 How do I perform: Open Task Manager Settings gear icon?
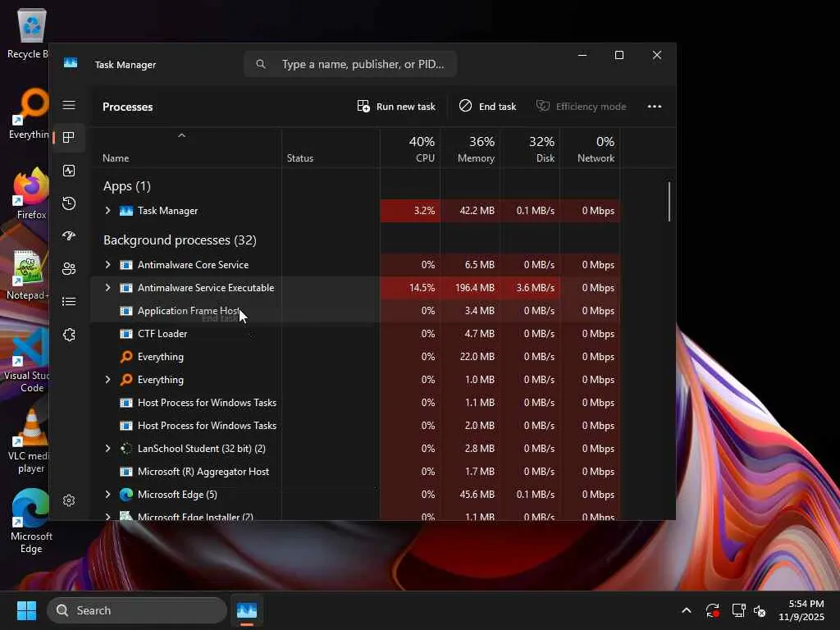69,500
